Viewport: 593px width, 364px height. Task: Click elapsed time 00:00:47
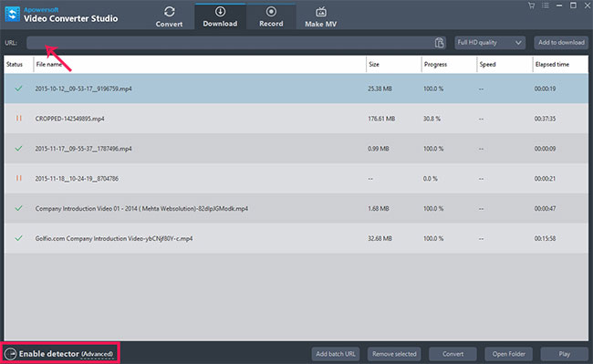click(545, 209)
